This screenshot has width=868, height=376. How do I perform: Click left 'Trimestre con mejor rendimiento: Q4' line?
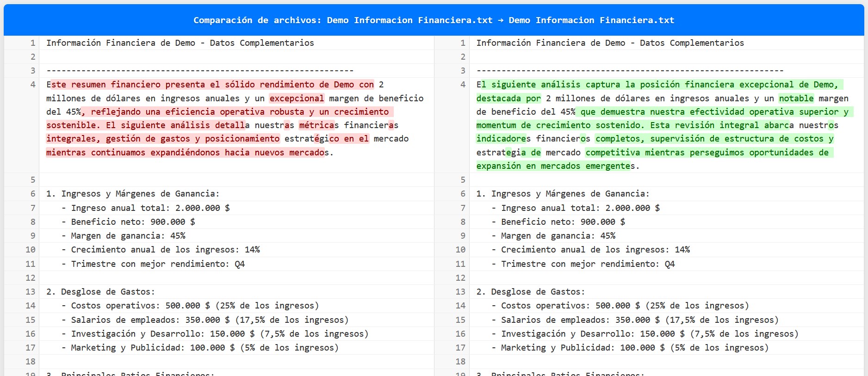153,264
